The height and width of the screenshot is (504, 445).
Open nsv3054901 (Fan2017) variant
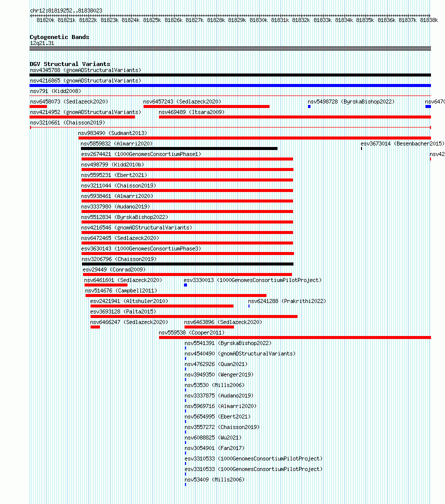point(215,448)
